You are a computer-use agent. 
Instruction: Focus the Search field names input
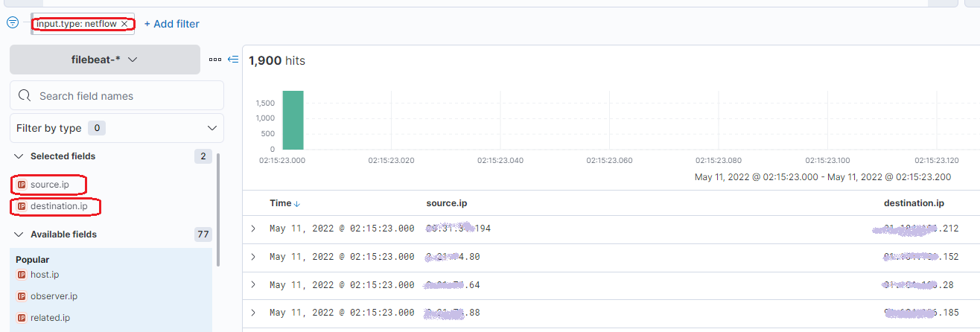click(x=117, y=95)
